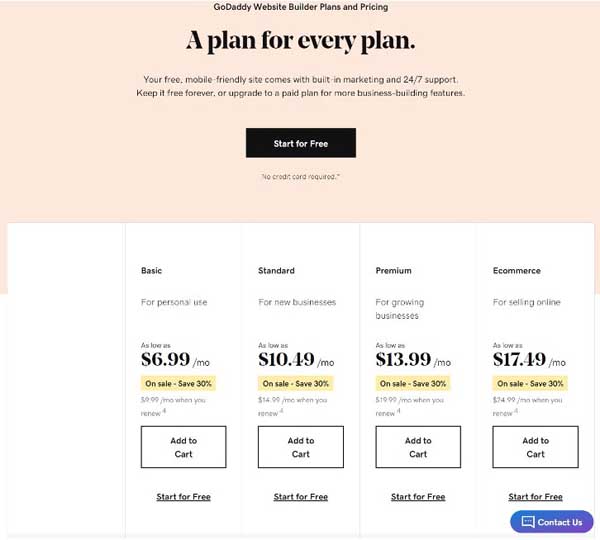Image resolution: width=600 pixels, height=540 pixels.
Task: Click the black Start for Free button
Action: 300,143
